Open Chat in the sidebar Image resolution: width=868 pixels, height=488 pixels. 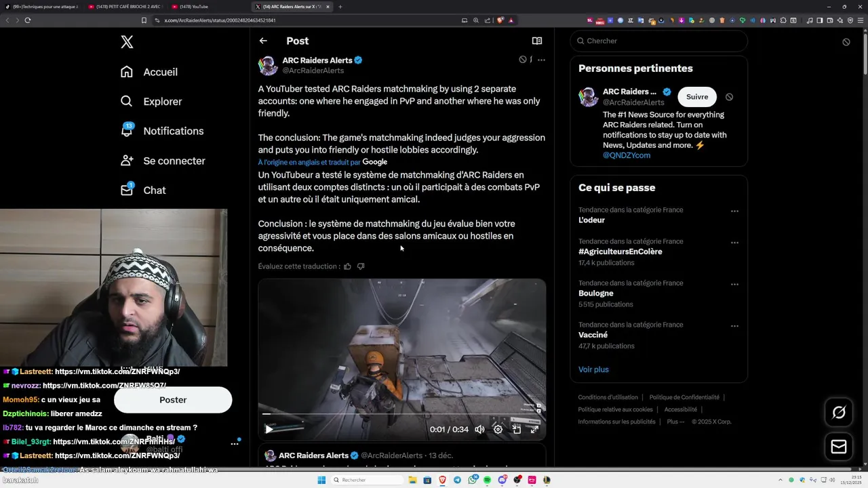pyautogui.click(x=143, y=190)
